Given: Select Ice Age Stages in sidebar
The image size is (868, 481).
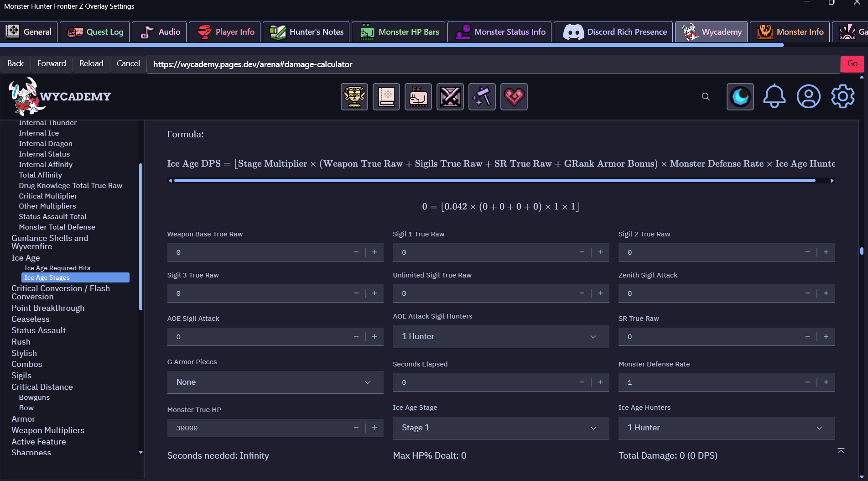Looking at the screenshot, I should (x=75, y=277).
